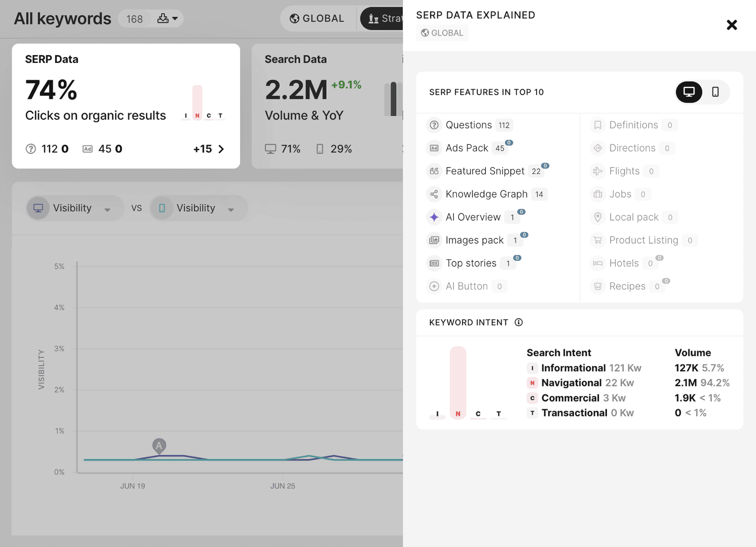The height and width of the screenshot is (547, 756).
Task: Click the AI Button icon
Action: [x=434, y=286]
